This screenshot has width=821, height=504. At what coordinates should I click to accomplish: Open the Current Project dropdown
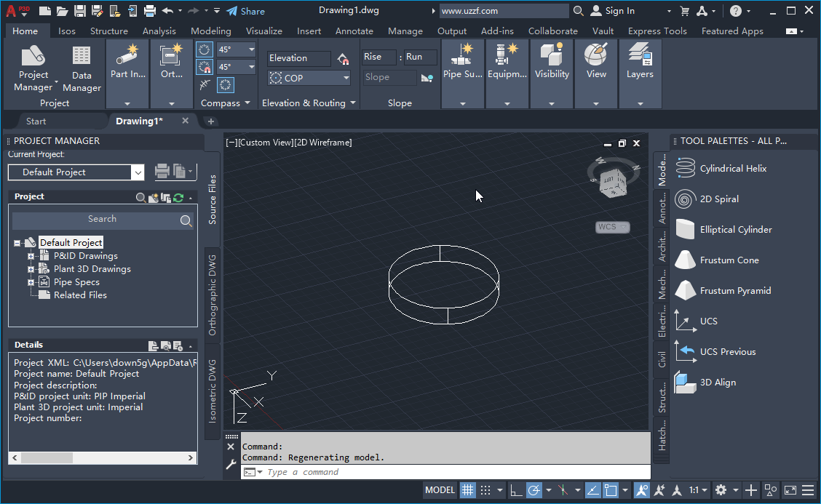(138, 172)
